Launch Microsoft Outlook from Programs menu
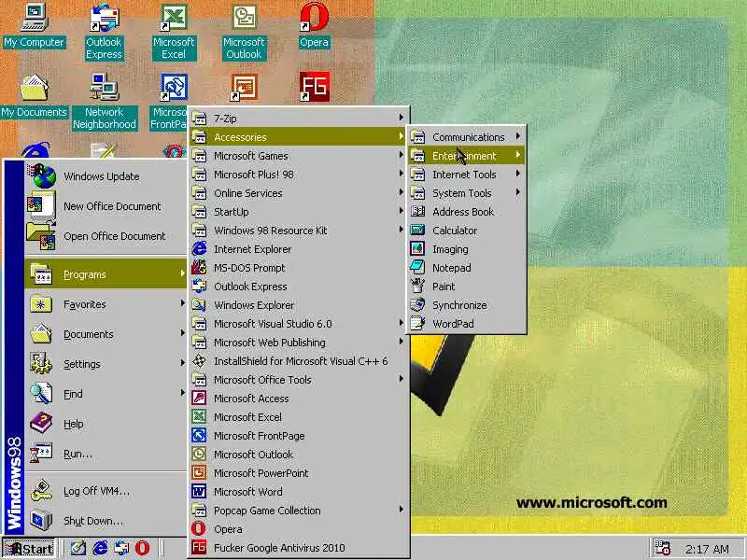This screenshot has height=560, width=747. (x=298, y=455)
